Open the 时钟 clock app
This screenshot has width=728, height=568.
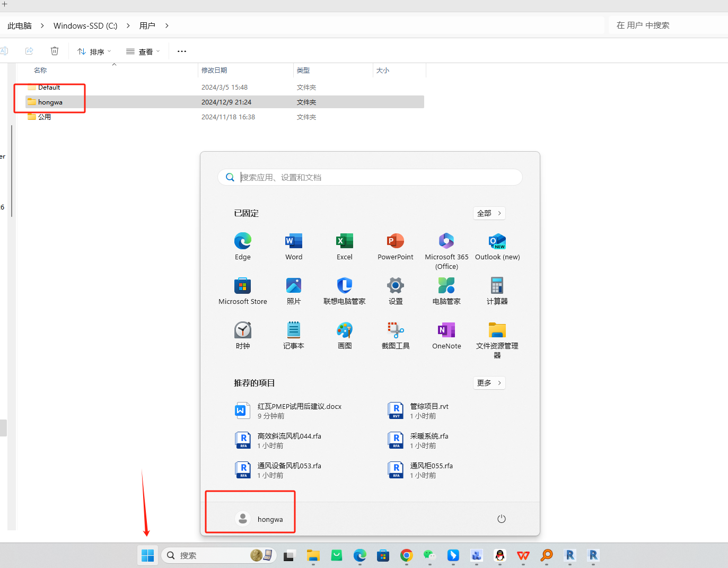(243, 336)
